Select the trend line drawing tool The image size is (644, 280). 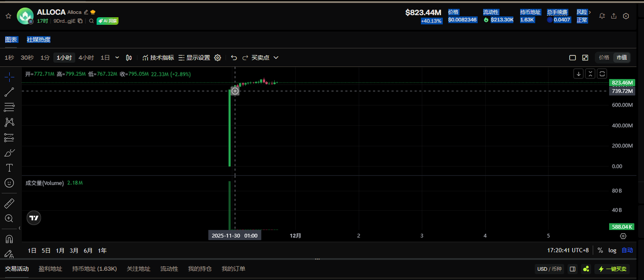coord(9,92)
